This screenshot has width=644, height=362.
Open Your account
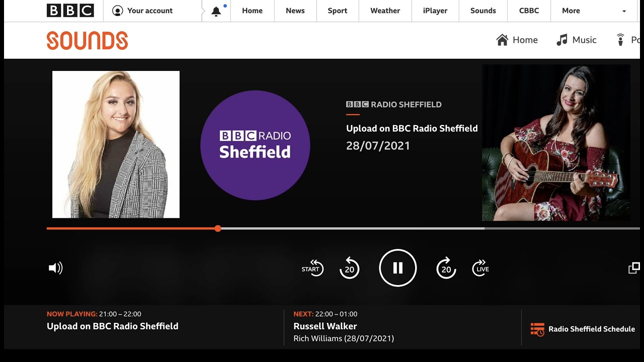(142, 11)
